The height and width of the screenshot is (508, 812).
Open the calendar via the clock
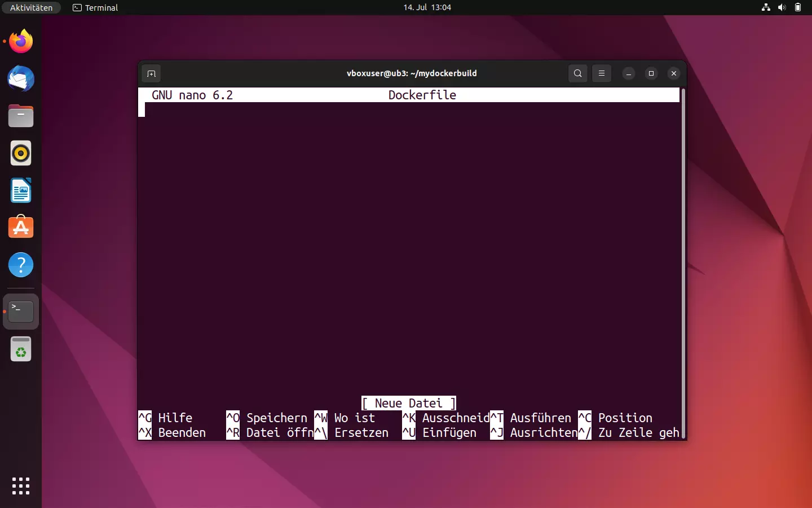tap(427, 7)
